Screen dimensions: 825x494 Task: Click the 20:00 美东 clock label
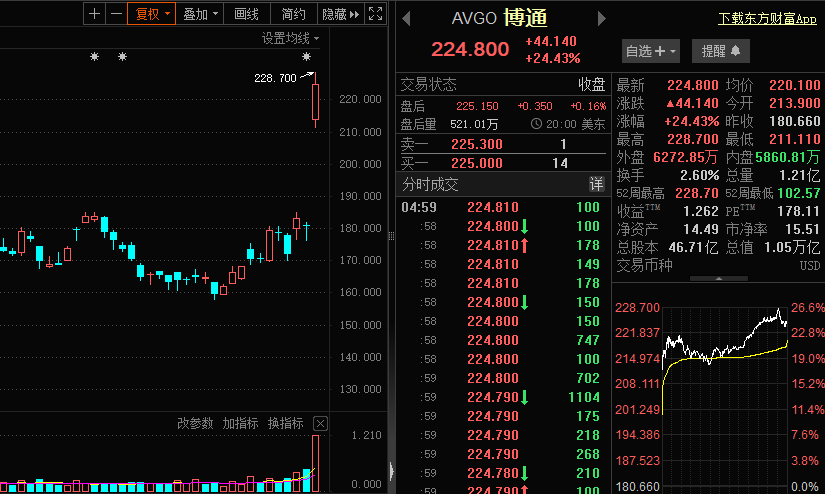(x=568, y=124)
